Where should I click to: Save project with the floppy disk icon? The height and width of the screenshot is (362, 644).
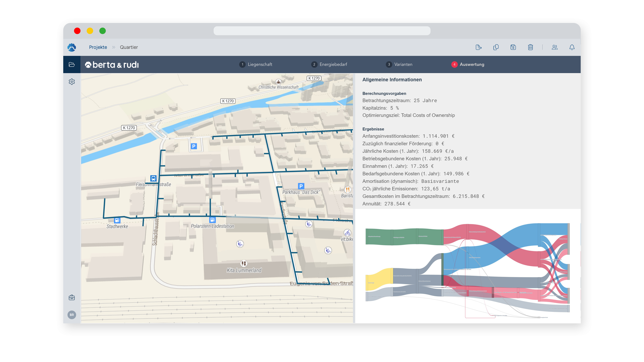tap(513, 47)
